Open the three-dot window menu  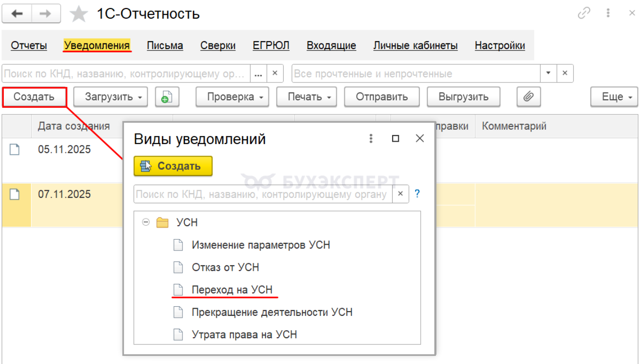click(x=608, y=13)
